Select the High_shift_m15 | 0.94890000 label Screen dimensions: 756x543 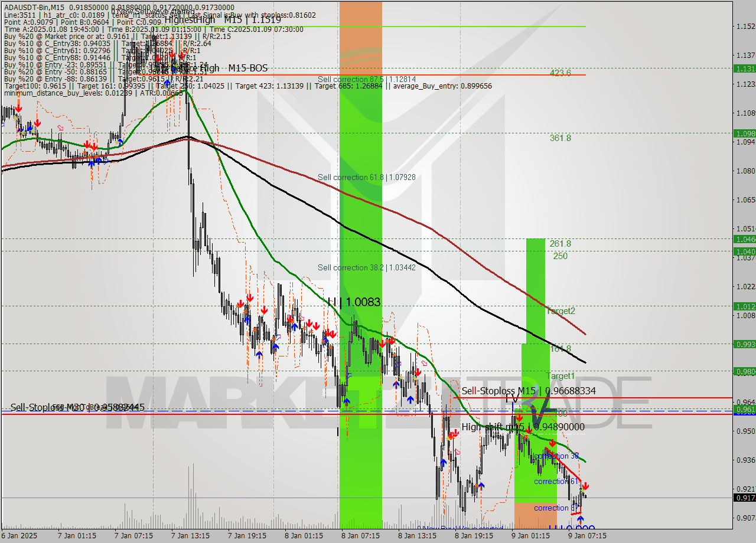[x=523, y=427]
